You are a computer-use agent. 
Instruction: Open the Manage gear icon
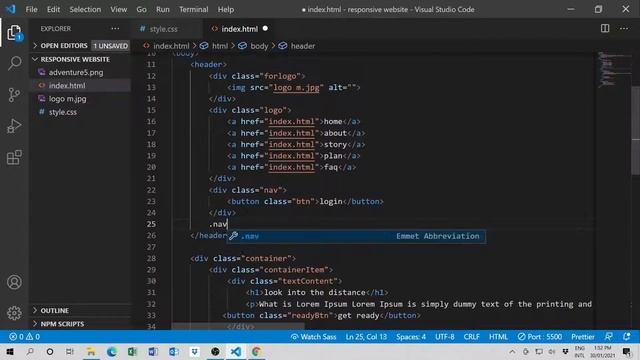click(14, 313)
